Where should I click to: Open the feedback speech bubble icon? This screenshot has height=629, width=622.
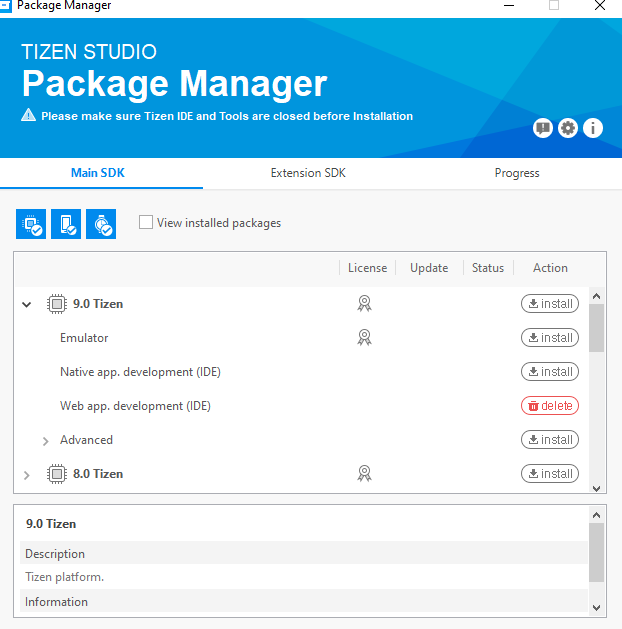(x=543, y=128)
